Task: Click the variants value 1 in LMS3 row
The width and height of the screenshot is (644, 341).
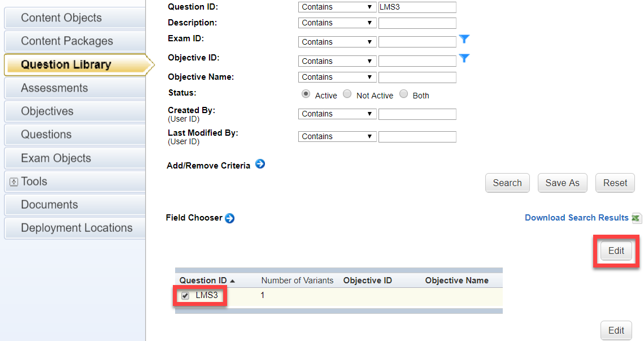Action: coord(263,295)
